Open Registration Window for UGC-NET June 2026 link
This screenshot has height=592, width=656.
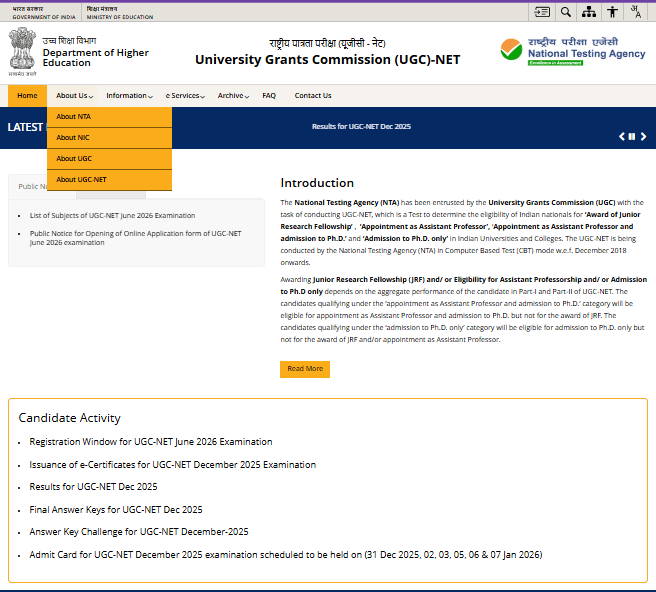coord(151,442)
